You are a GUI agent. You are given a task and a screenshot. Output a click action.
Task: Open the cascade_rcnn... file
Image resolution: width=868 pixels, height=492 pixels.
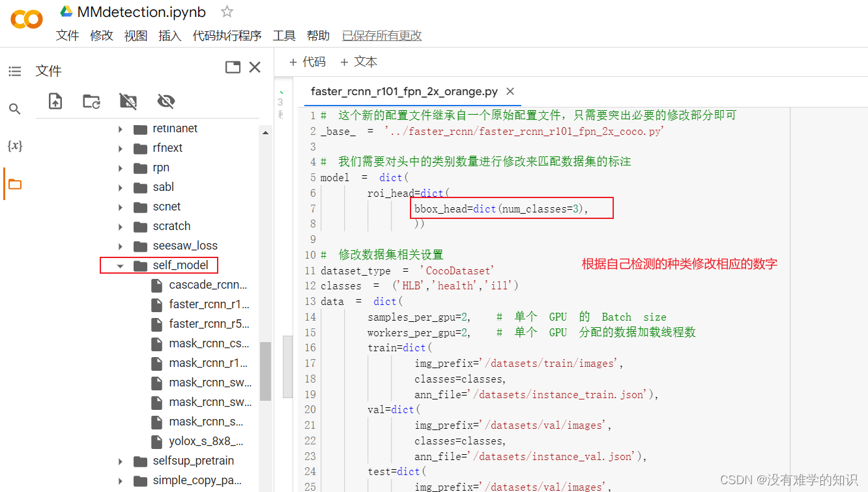(208, 285)
